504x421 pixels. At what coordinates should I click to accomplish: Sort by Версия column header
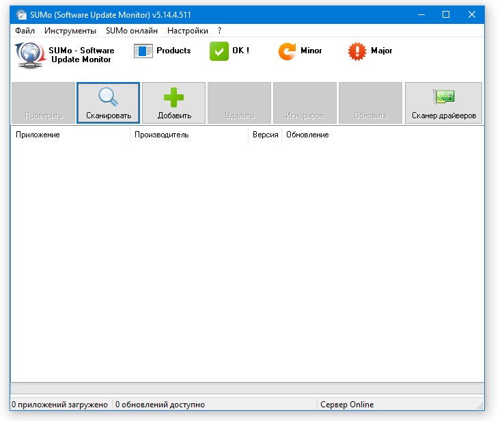click(x=265, y=135)
